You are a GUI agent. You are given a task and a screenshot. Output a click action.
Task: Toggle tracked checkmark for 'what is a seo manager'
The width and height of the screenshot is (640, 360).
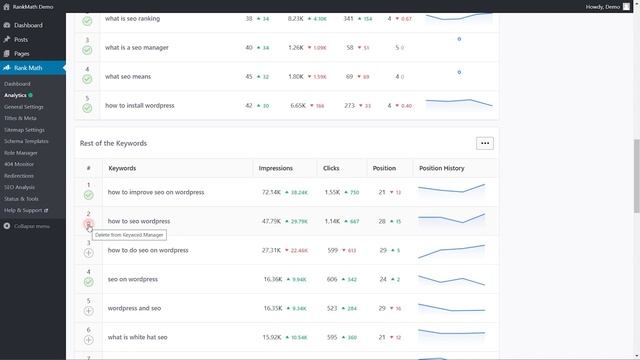pyautogui.click(x=87, y=50)
